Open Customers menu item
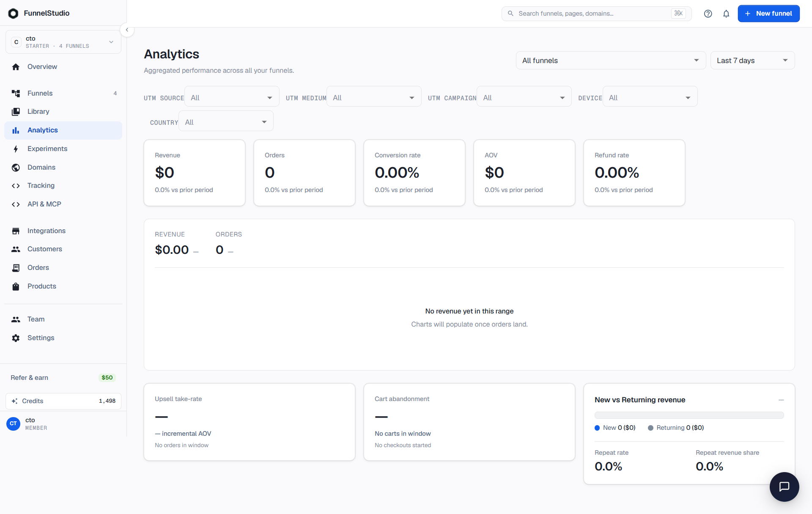 (x=63, y=249)
